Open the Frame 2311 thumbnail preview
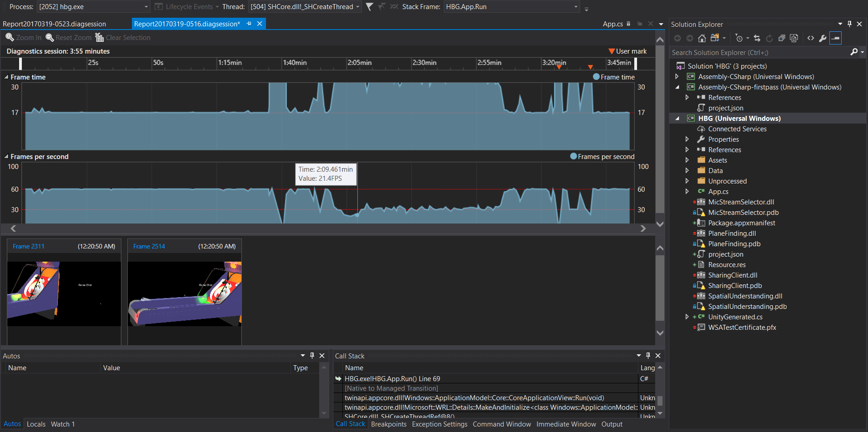 point(64,293)
